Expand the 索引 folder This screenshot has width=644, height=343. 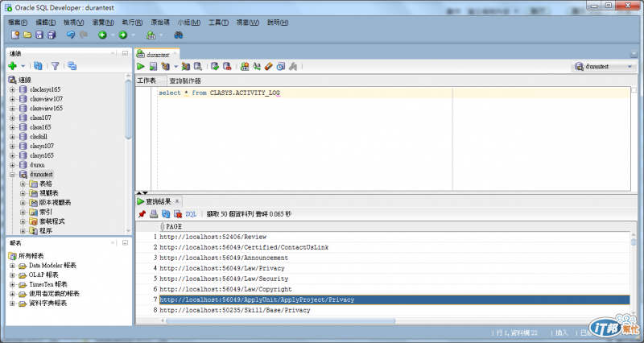point(23,213)
